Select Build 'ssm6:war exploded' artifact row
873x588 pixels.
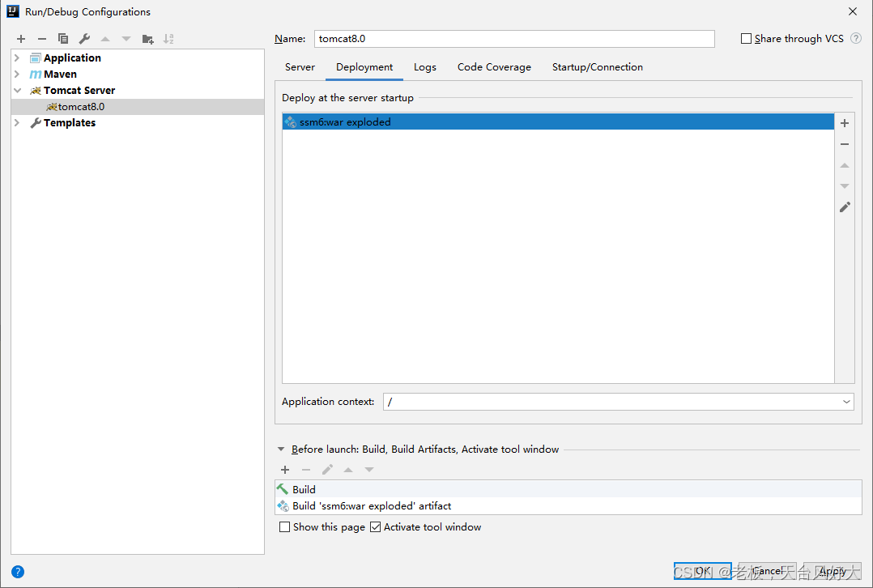click(x=568, y=505)
